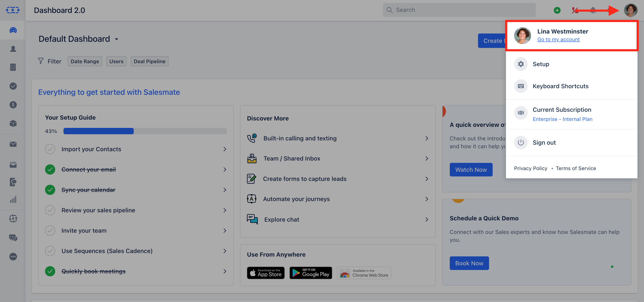Expand the Invite your team chevron
The height and width of the screenshot is (302, 644).
coord(225,231)
